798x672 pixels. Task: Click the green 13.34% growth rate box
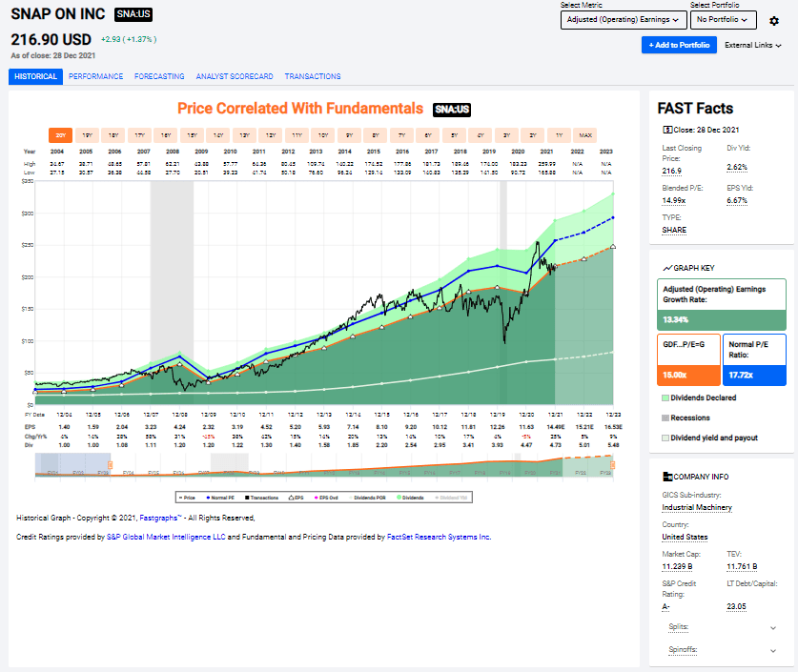(x=721, y=320)
